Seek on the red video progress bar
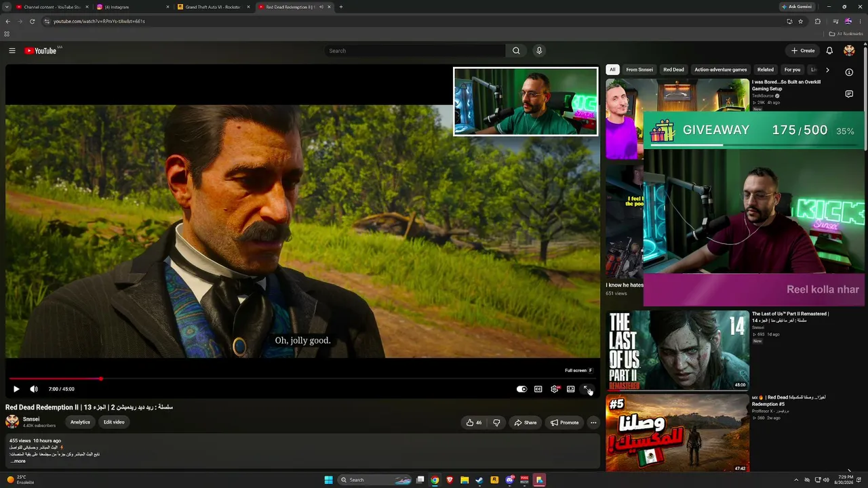The height and width of the screenshot is (488, 868). [x=302, y=379]
